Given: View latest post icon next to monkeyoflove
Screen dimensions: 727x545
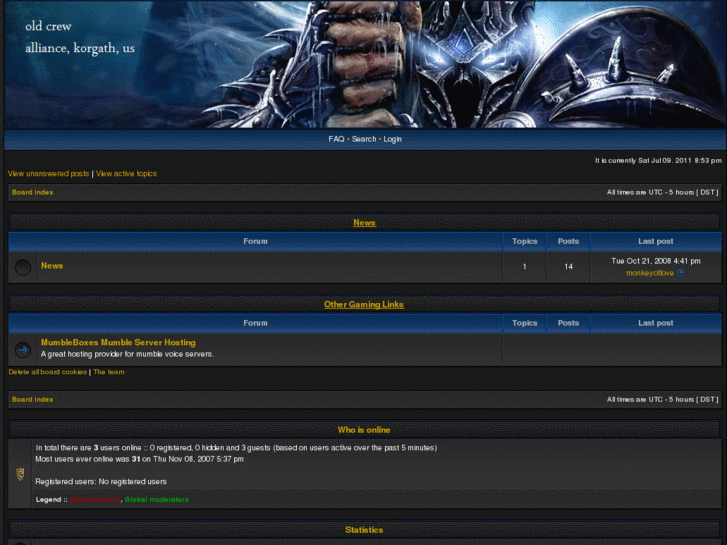Looking at the screenshot, I should (681, 273).
